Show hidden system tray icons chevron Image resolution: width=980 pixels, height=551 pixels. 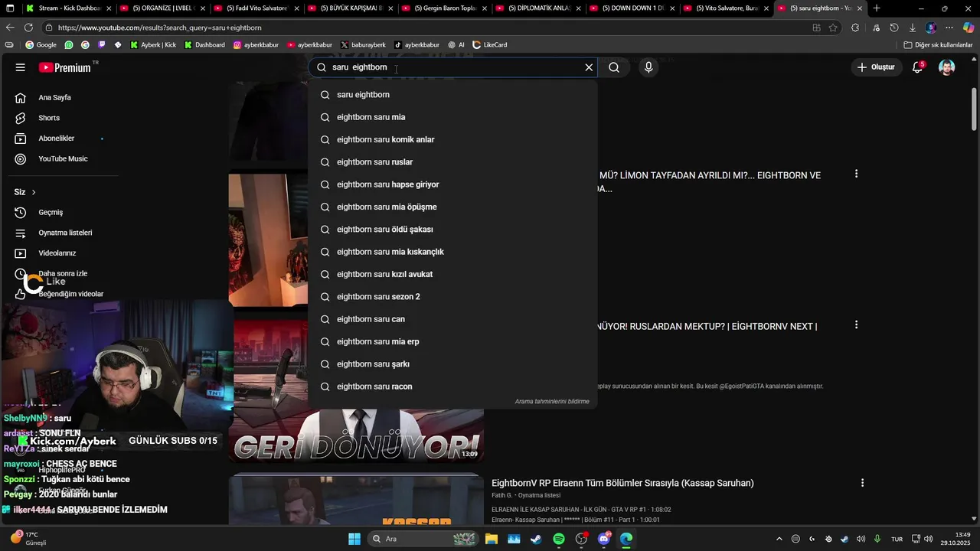[779, 539]
